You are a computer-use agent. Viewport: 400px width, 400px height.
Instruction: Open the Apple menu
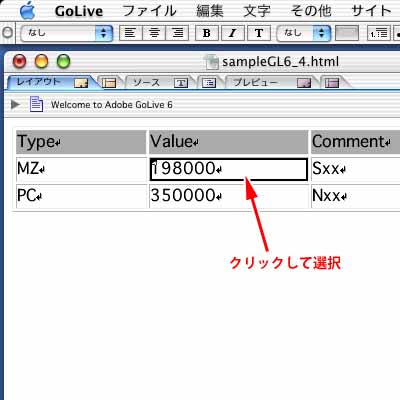click(x=28, y=11)
